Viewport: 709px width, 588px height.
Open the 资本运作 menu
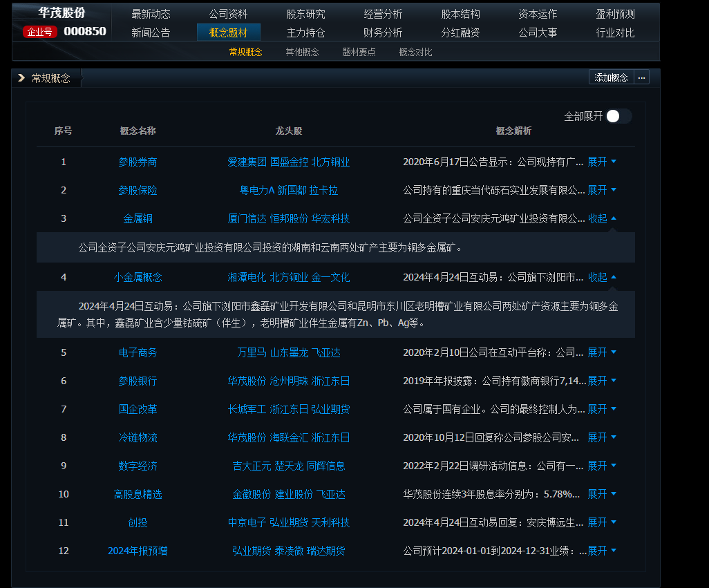click(x=538, y=14)
